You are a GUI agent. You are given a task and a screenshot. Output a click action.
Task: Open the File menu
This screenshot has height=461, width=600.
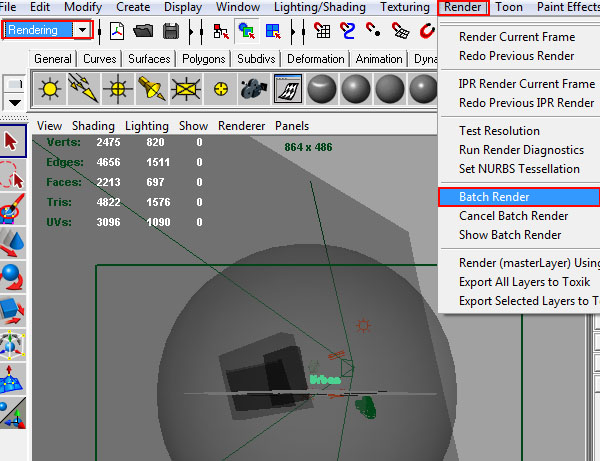[8, 7]
